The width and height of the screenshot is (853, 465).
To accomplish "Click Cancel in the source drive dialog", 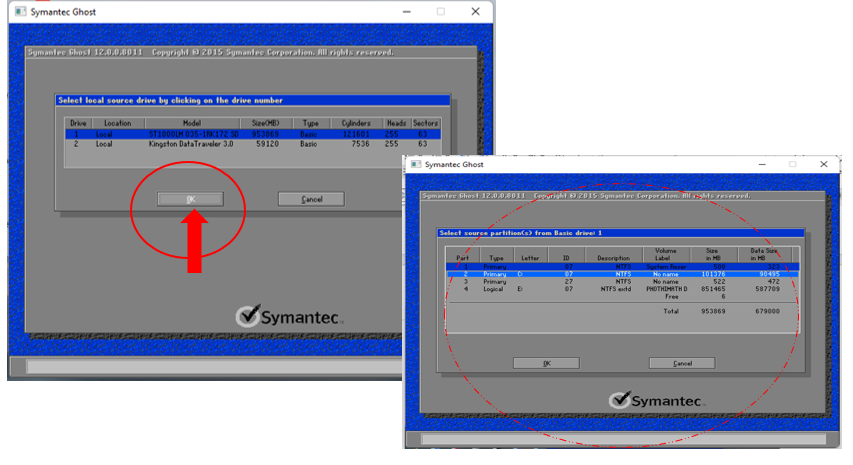I will point(311,199).
